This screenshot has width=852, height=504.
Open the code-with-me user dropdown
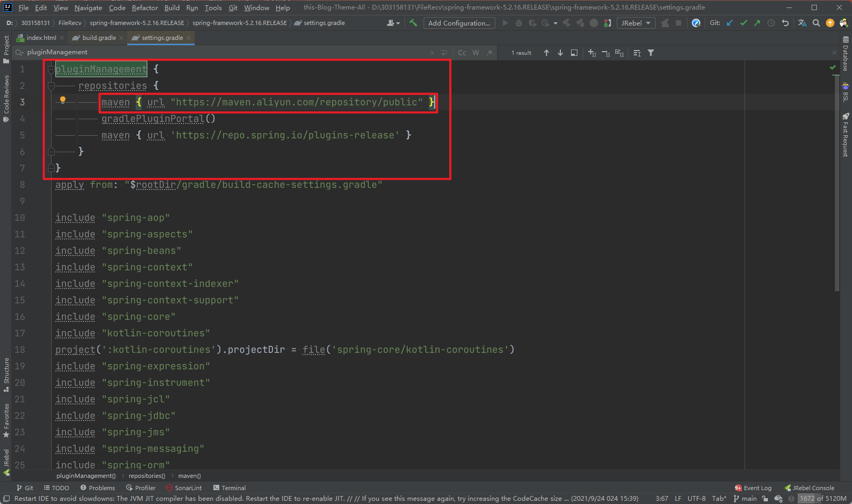click(x=393, y=23)
